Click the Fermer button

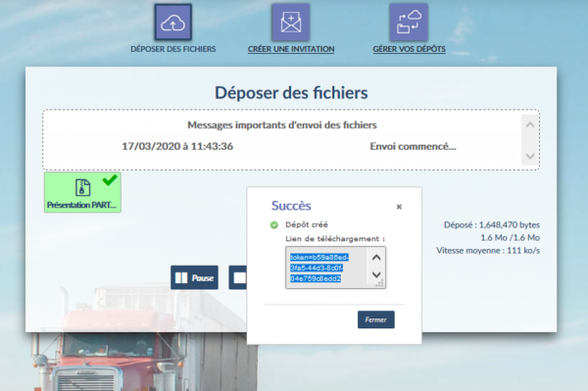coord(375,319)
